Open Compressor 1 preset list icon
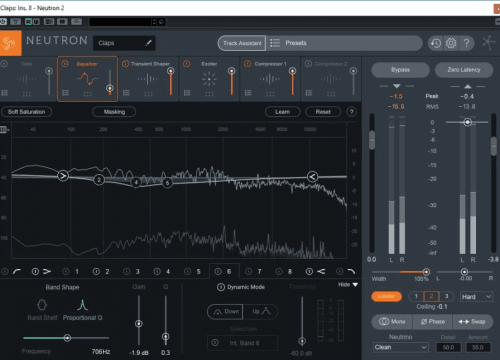This screenshot has width=500, height=360. (x=248, y=93)
